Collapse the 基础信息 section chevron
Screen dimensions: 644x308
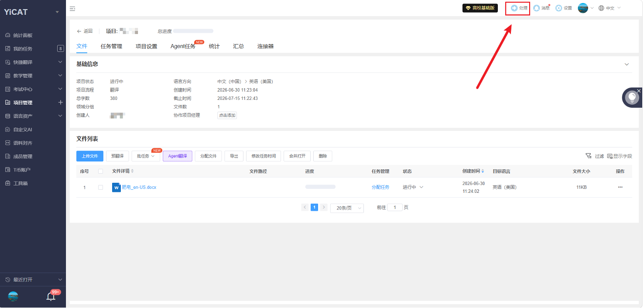tap(627, 64)
